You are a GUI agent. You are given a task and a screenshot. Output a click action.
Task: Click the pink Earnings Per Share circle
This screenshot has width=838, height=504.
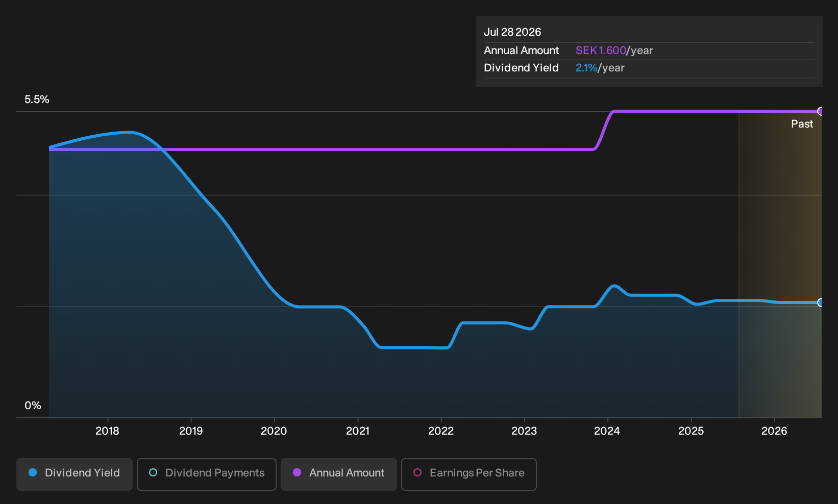417,473
